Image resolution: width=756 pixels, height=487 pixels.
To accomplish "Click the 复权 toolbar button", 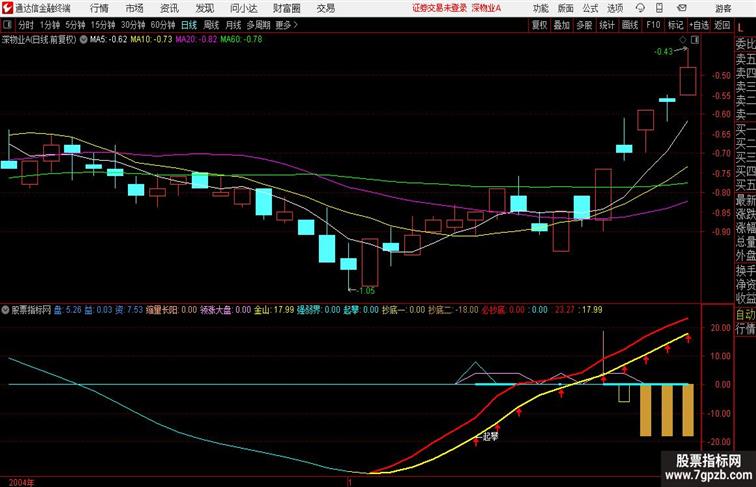I will click(x=540, y=25).
